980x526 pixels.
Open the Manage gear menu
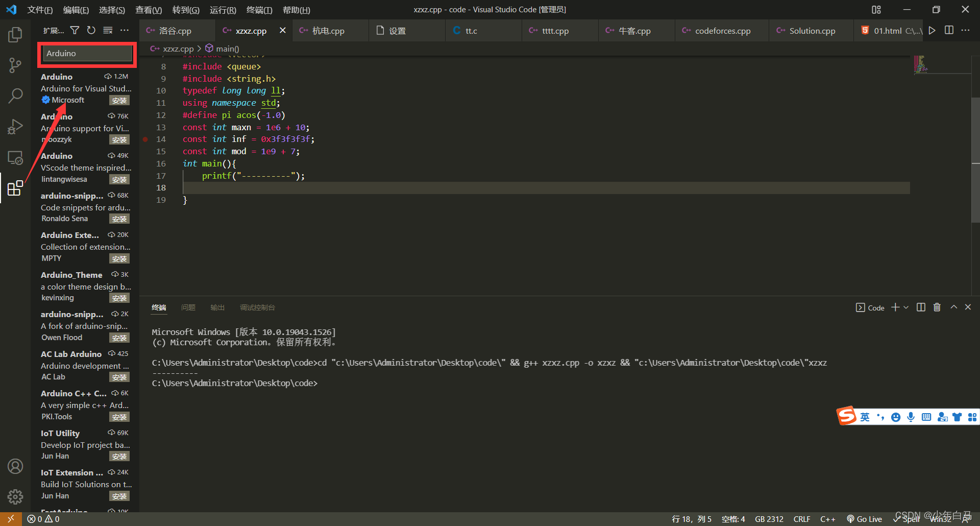15,496
